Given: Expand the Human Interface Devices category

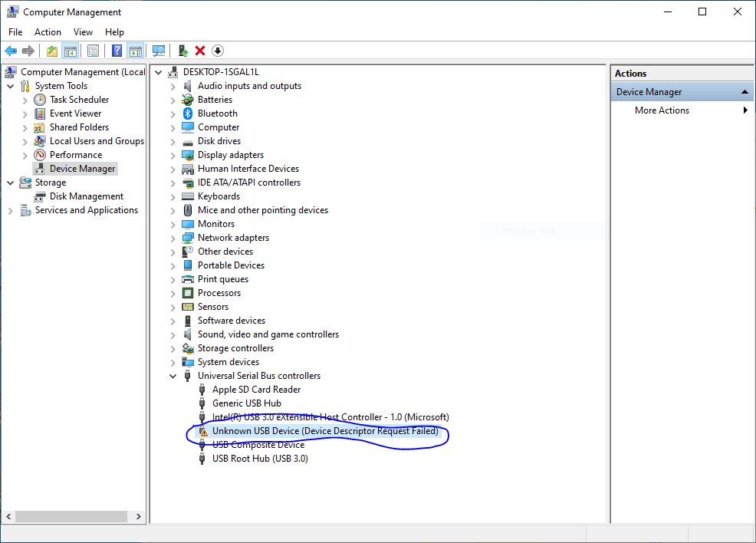Looking at the screenshot, I should 173,169.
